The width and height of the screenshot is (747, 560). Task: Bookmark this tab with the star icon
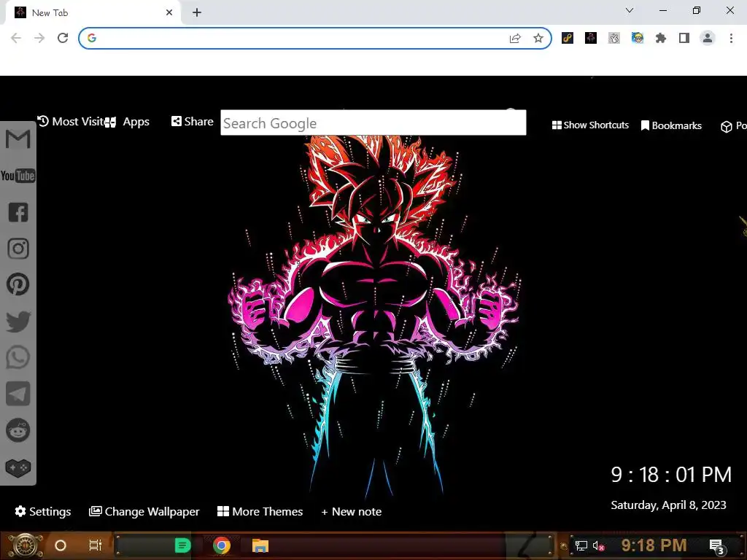[x=538, y=38]
